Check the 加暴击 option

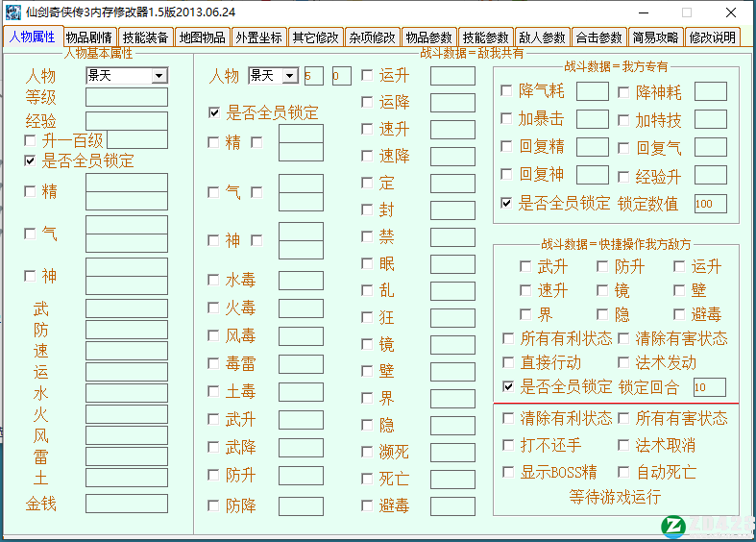tap(506, 118)
